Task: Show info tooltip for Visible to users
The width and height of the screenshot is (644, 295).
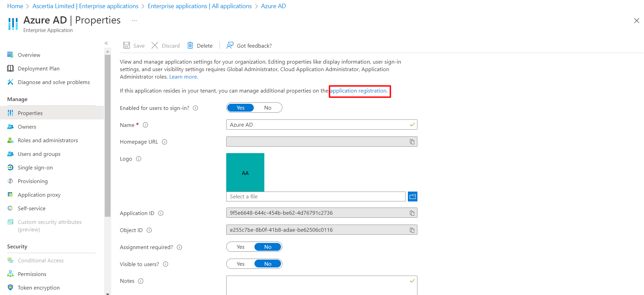Action: click(166, 264)
